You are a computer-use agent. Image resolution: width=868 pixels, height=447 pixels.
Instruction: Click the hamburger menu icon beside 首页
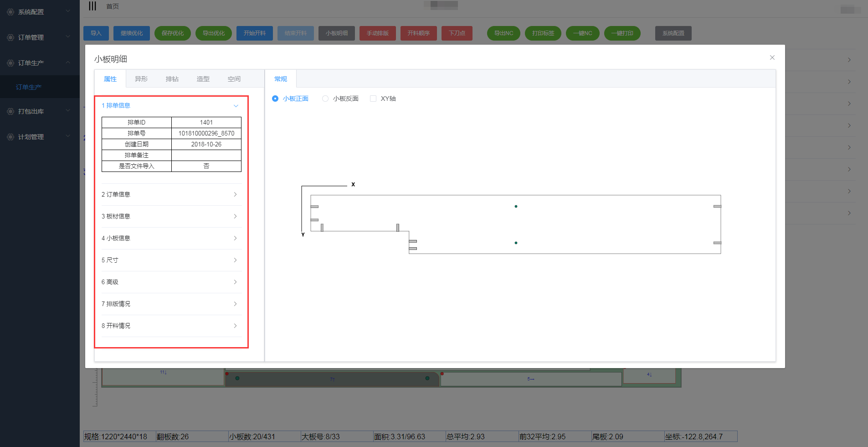click(92, 6)
